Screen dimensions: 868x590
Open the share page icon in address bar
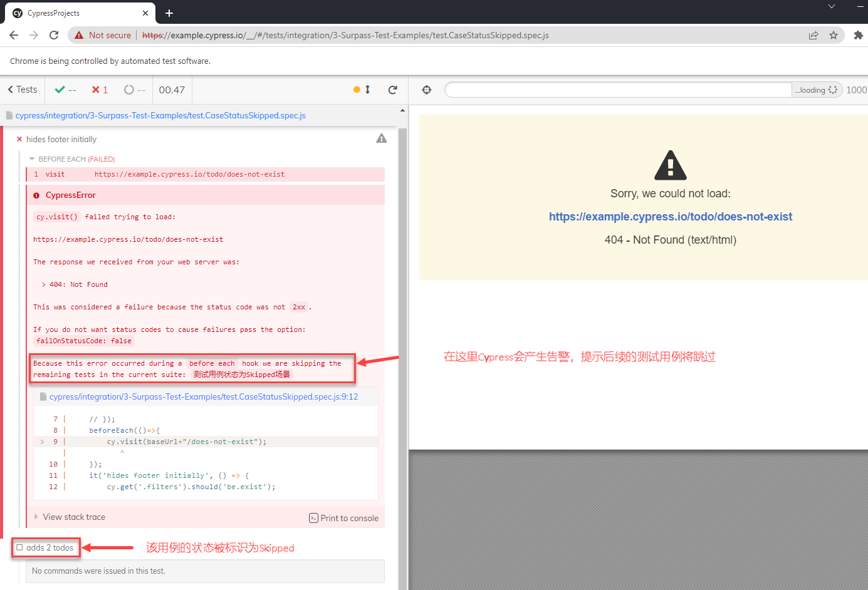pos(813,35)
